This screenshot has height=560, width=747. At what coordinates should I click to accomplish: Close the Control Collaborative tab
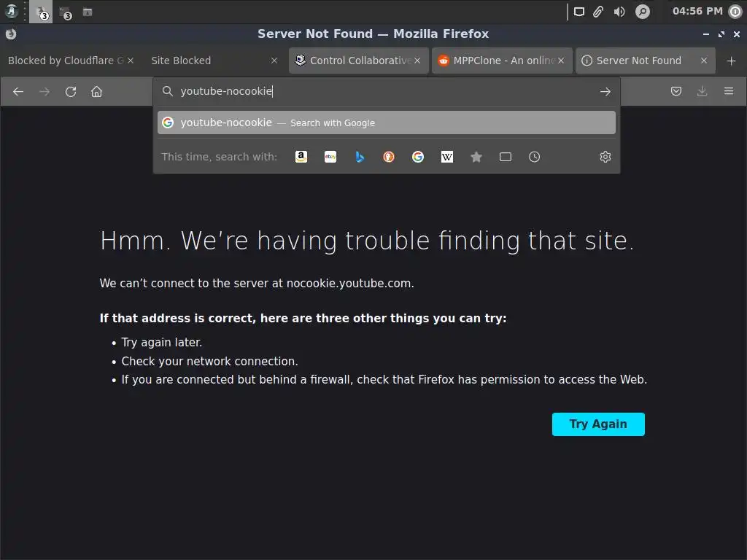click(417, 61)
